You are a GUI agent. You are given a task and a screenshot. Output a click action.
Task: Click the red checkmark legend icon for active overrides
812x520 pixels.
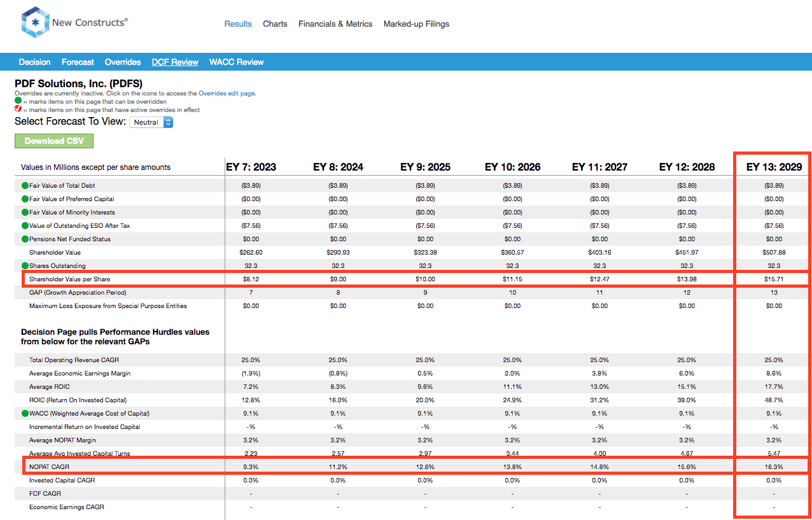click(18, 109)
